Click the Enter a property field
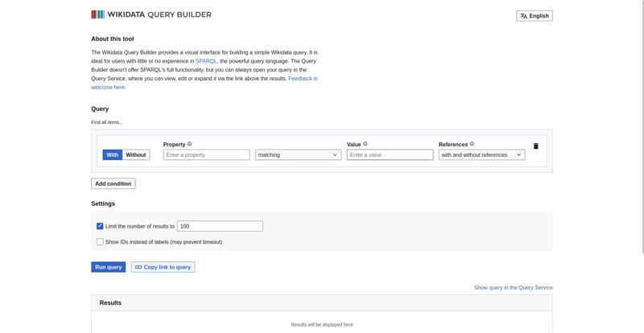The height and width of the screenshot is (333, 644). 206,154
